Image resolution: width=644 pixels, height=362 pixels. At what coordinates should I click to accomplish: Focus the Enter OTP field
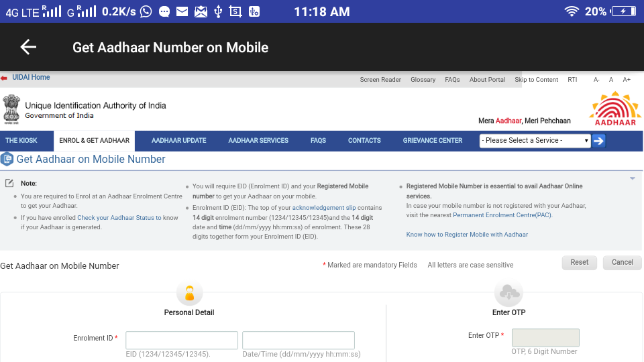(x=545, y=337)
